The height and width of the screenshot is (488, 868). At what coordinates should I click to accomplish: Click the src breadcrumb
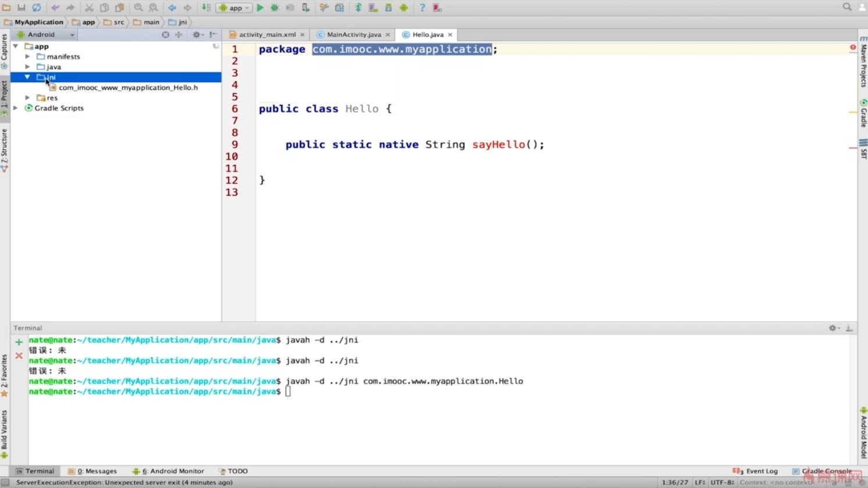(114, 22)
